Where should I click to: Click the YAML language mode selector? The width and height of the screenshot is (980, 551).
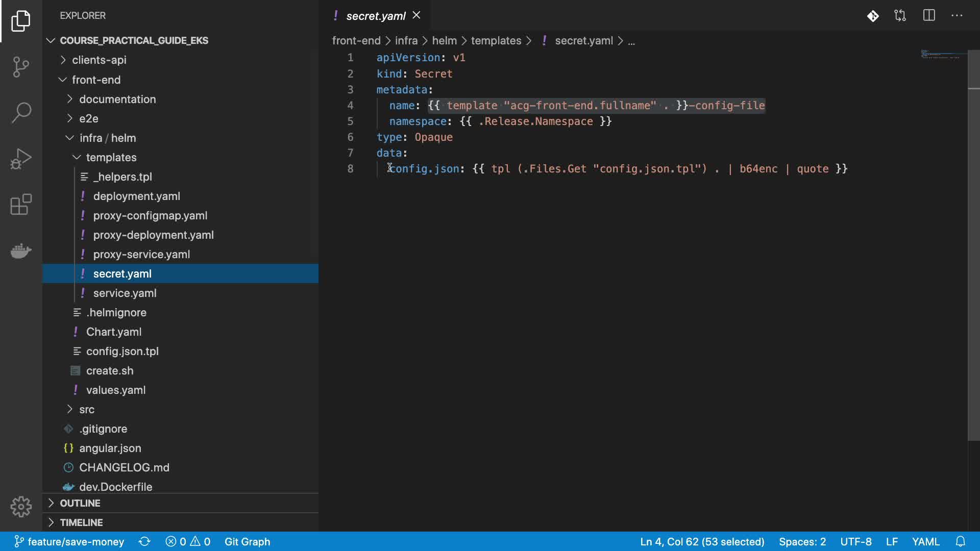tap(925, 541)
